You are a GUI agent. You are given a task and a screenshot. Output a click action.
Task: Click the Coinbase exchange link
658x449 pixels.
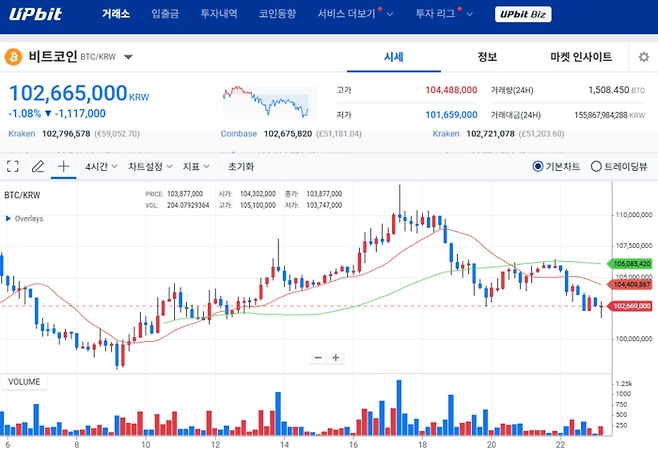[239, 134]
